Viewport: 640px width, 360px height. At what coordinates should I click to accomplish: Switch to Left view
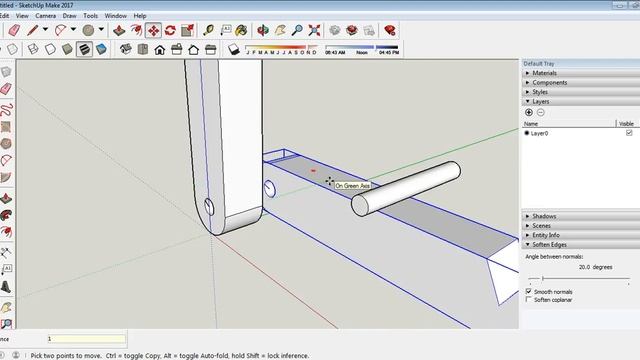[211, 49]
